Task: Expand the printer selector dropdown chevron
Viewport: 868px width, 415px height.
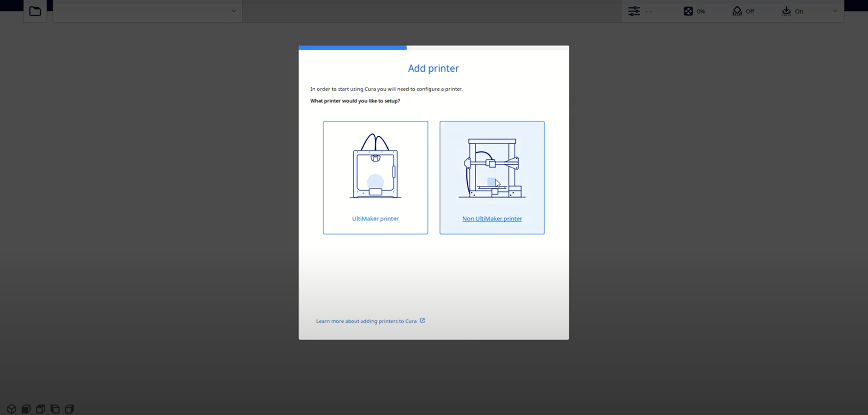Action: [x=233, y=11]
